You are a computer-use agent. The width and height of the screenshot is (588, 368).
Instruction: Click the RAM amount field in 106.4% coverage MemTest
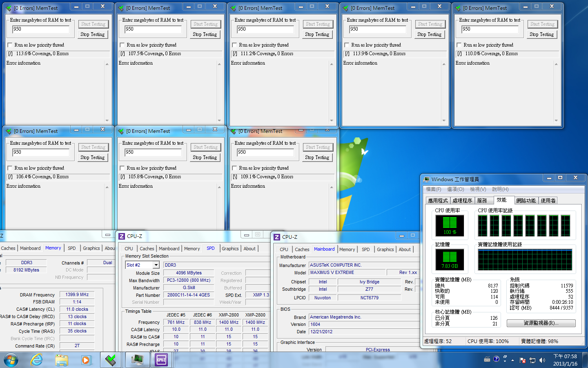pyautogui.click(x=41, y=152)
